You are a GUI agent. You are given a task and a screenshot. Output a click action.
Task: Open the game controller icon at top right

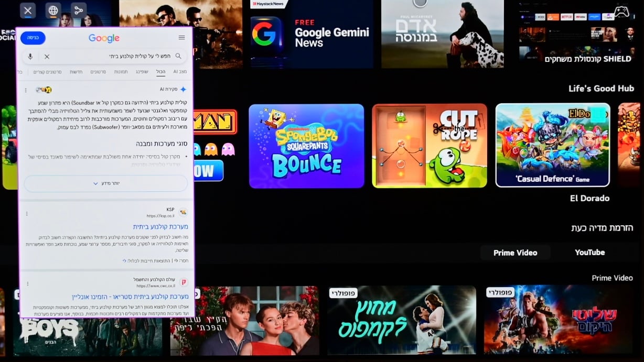click(621, 11)
